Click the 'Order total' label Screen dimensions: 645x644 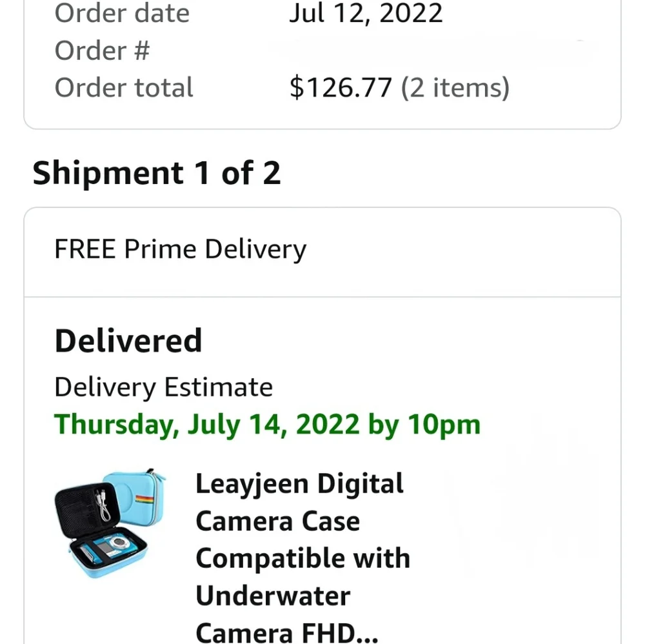point(124,88)
